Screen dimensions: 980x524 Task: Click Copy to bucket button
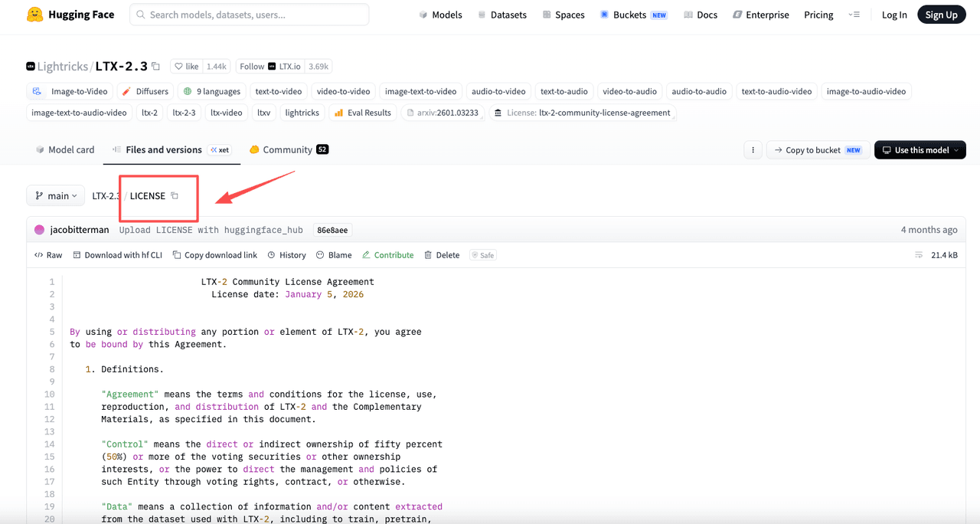coord(818,150)
